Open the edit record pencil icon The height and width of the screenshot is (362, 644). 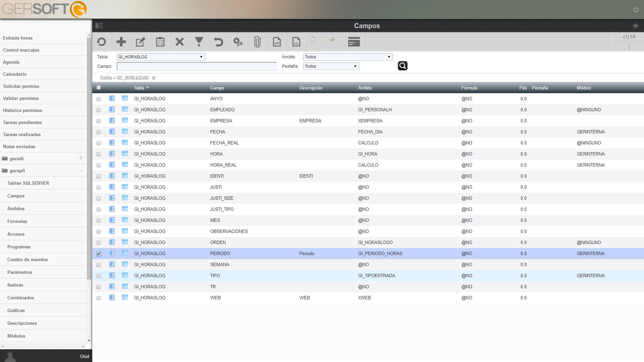point(141,42)
